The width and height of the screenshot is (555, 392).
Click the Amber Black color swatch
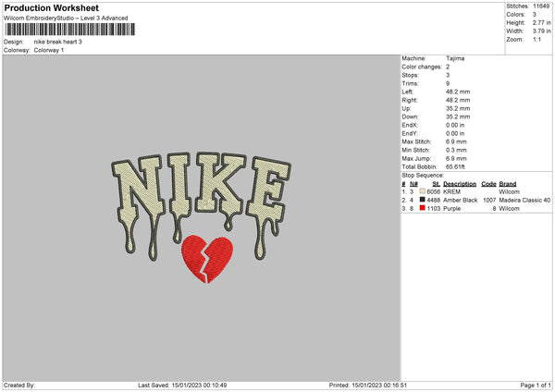pos(423,200)
